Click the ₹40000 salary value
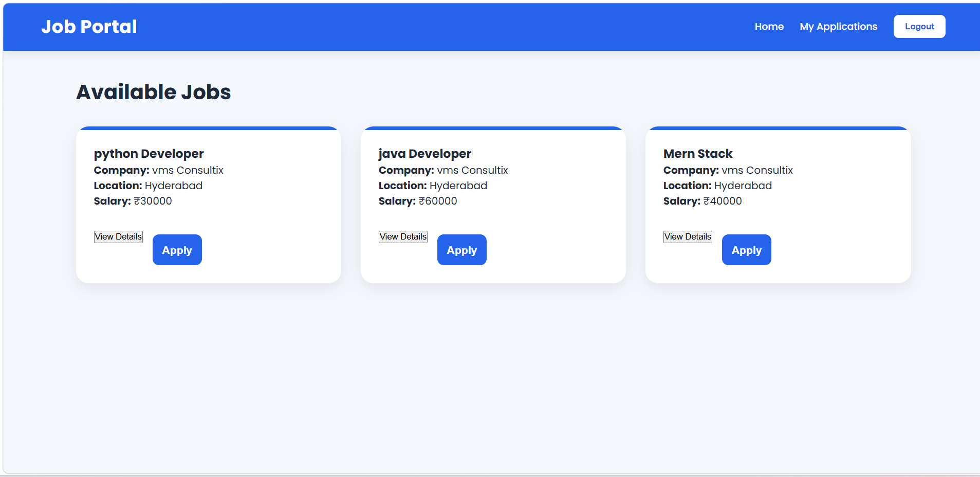 [723, 201]
